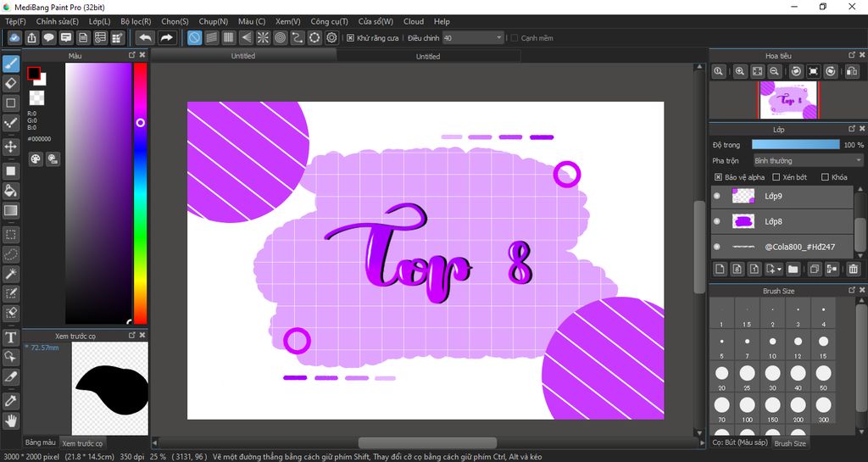Open snap settings gear icon
Screen dimensions: 868x462
[x=331, y=37]
